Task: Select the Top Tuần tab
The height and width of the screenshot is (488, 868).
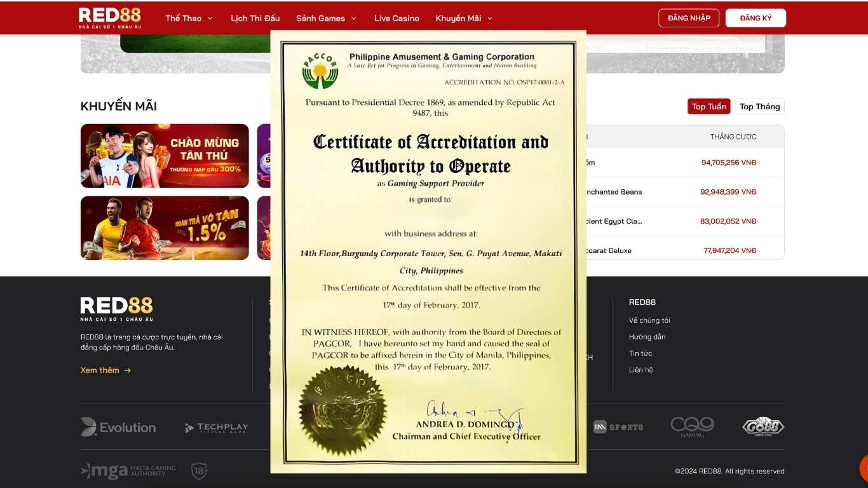Action: 709,106
